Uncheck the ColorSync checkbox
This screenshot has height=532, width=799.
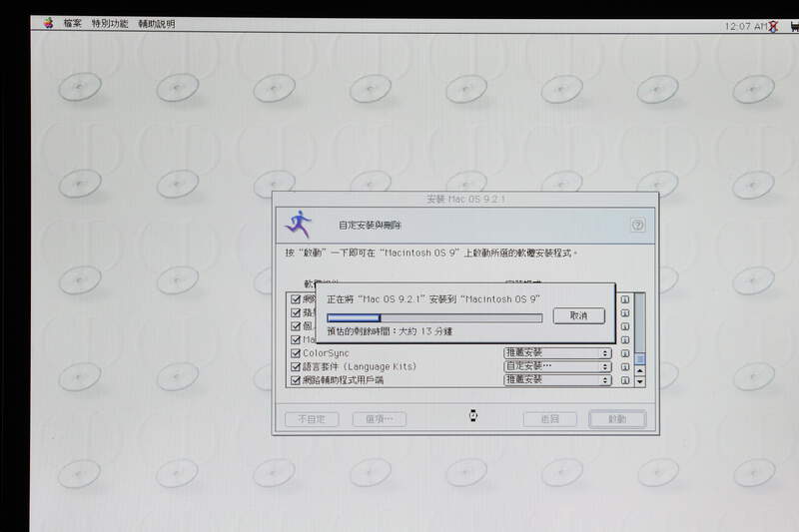tap(295, 352)
